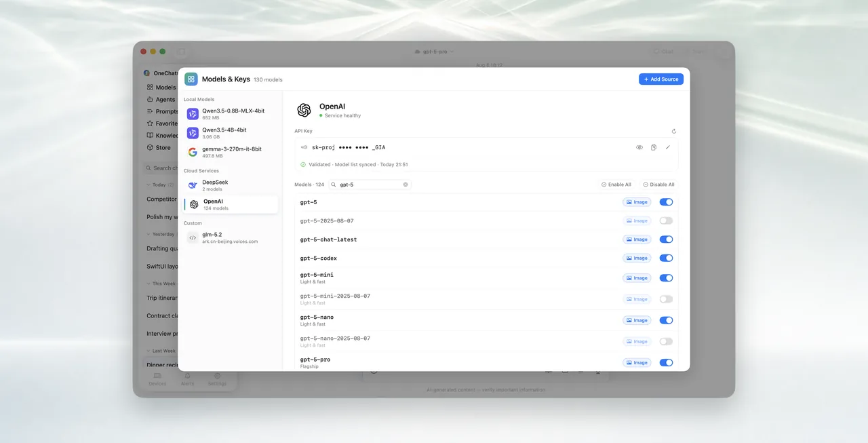Select the DeepSeek source row

click(x=231, y=185)
